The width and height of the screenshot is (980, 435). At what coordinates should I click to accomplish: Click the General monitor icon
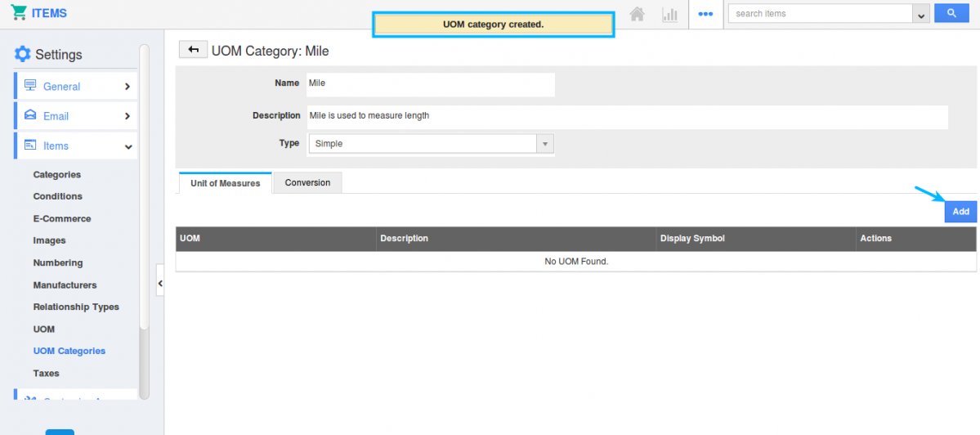(x=30, y=86)
